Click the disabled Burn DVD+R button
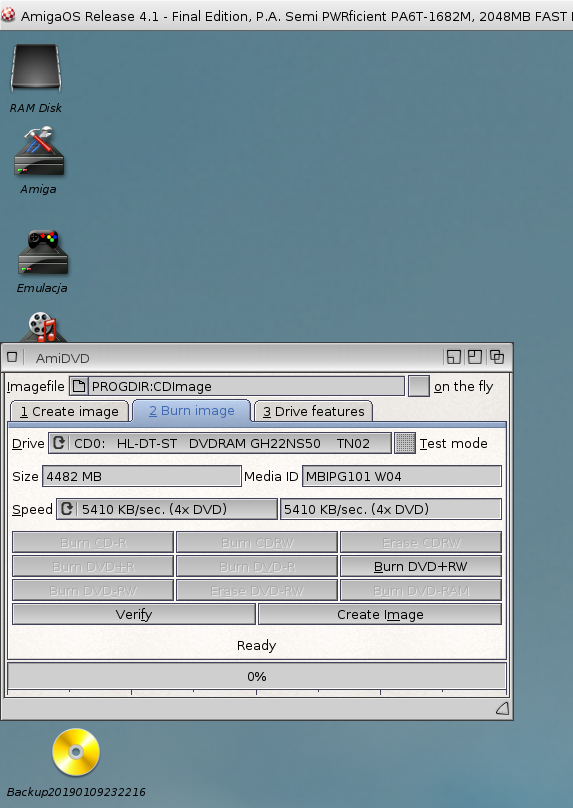The image size is (573, 808). point(93,566)
